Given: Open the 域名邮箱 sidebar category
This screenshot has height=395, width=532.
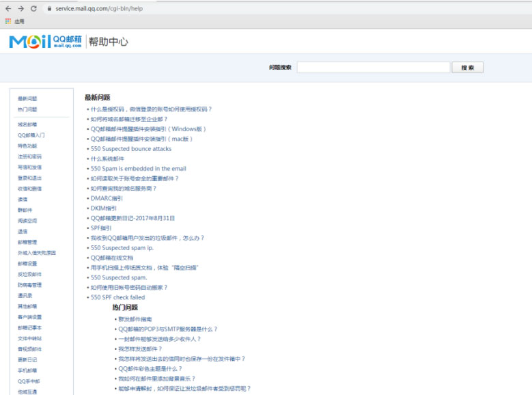Looking at the screenshot, I should [27, 124].
